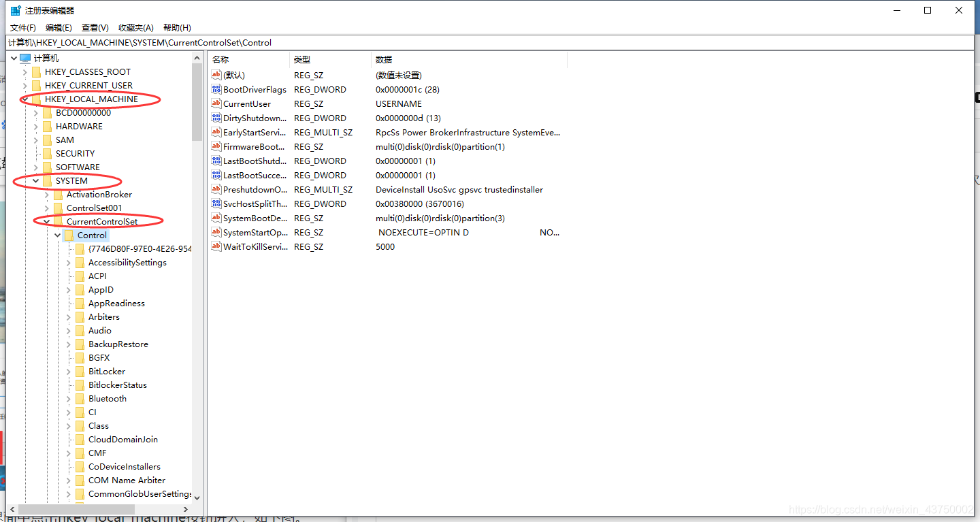Open the 查看(V) menu
Image resolution: width=980 pixels, height=522 pixels.
95,28
